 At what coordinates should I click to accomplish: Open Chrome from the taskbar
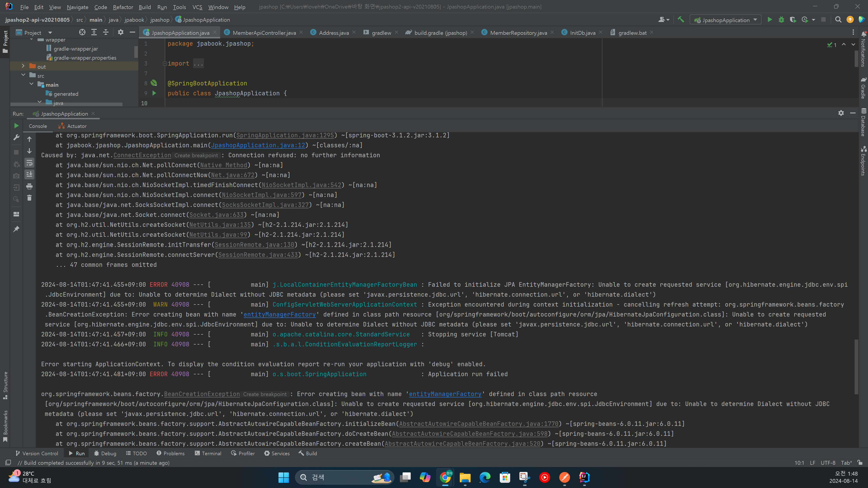coord(445,477)
